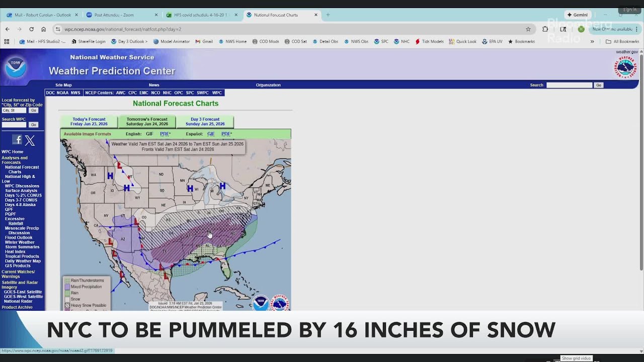Screen dimensions: 644x362
Task: Open the Extensions puzzle icon
Action: [545, 29]
